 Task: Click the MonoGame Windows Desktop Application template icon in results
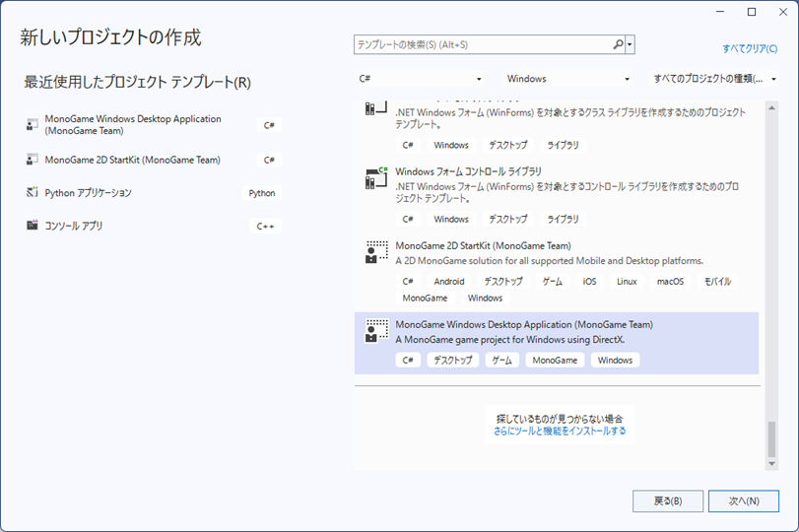tap(376, 331)
